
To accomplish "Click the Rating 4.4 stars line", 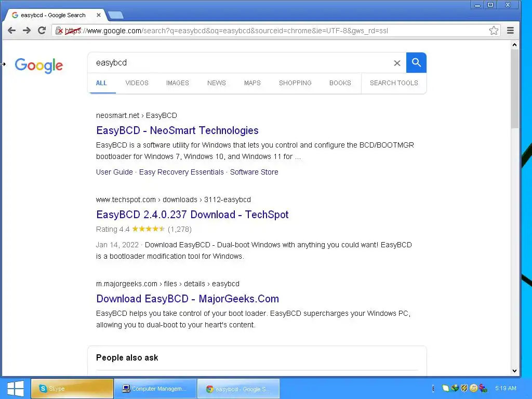I will [144, 229].
